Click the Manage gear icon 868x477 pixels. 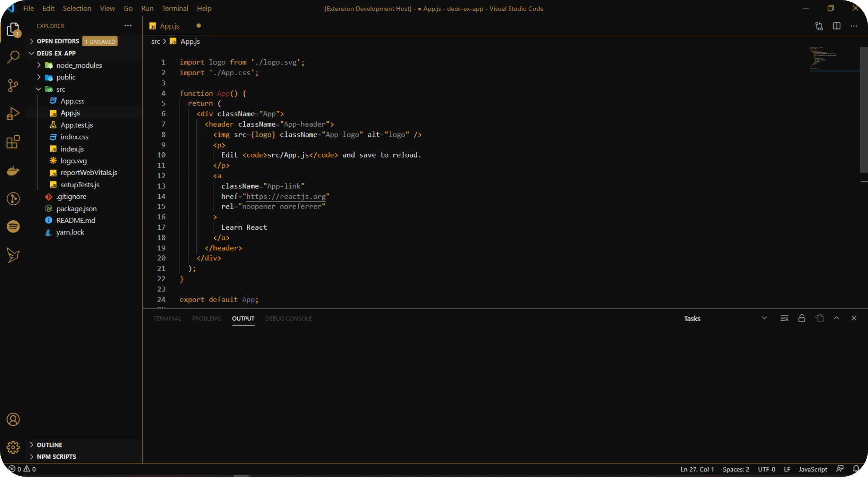point(13,447)
